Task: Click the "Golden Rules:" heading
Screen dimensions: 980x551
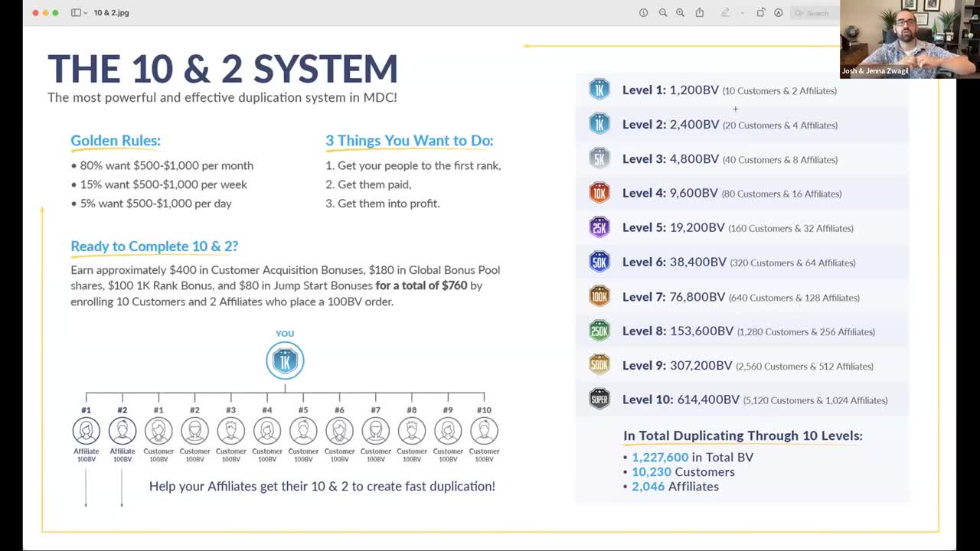Action: click(x=116, y=141)
